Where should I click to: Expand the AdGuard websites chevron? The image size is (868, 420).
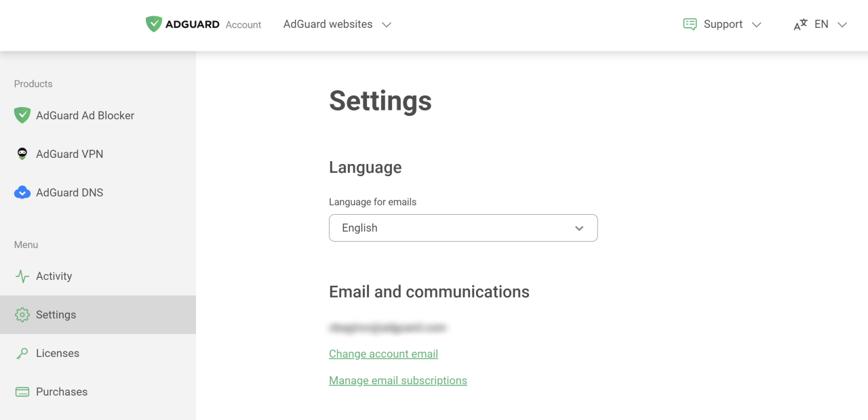(x=387, y=24)
